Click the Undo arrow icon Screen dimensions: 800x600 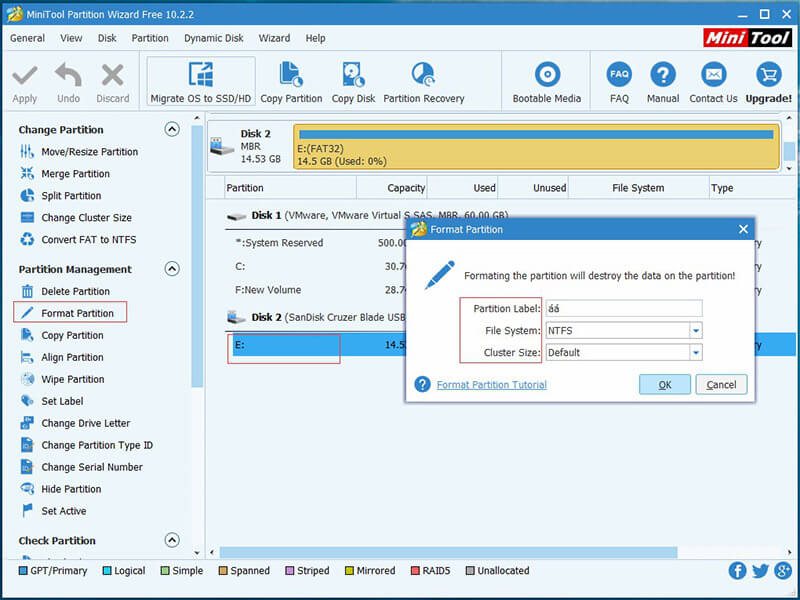[x=68, y=76]
